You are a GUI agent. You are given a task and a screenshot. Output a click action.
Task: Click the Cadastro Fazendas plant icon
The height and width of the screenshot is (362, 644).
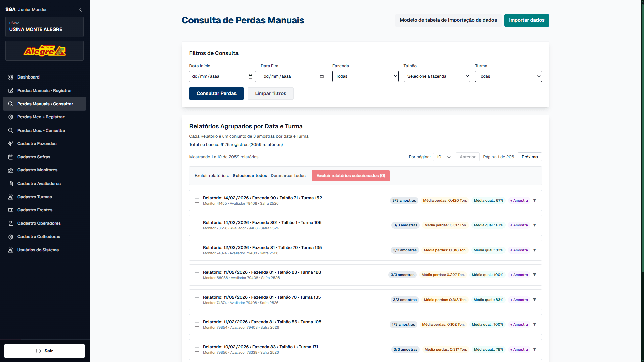(x=11, y=144)
